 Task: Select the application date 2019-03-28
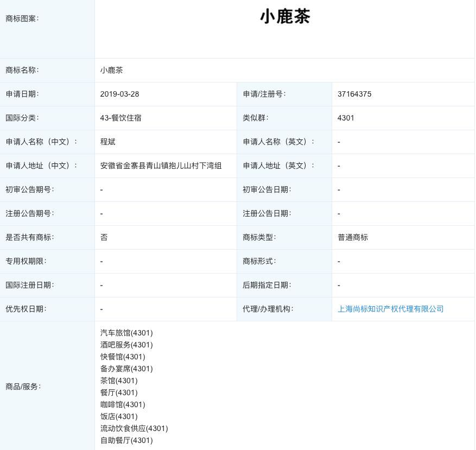point(119,94)
